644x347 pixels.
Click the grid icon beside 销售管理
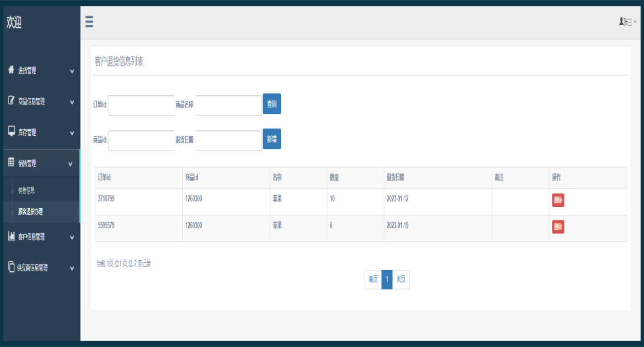click(11, 162)
